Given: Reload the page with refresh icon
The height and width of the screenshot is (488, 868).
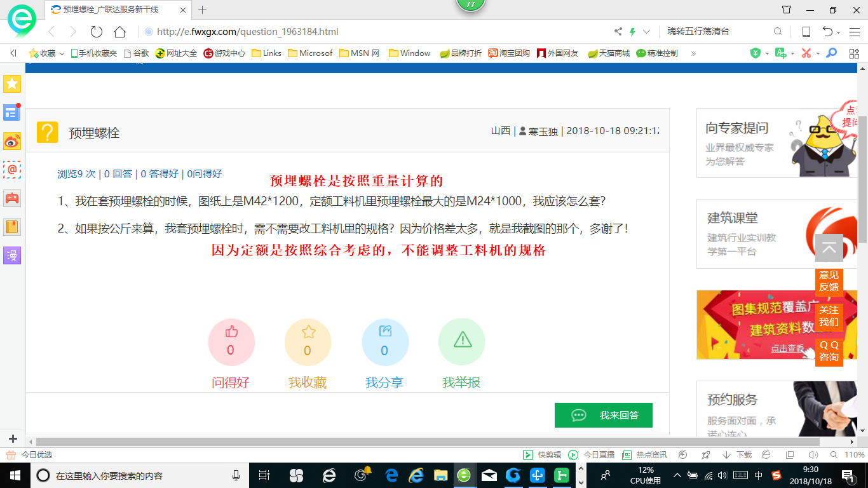Looking at the screenshot, I should click(x=97, y=32).
